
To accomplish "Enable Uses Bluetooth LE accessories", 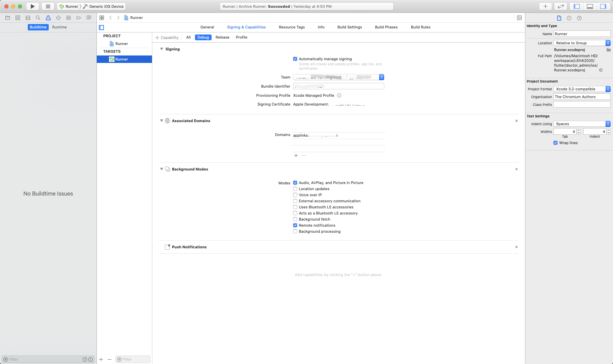I will [295, 207].
